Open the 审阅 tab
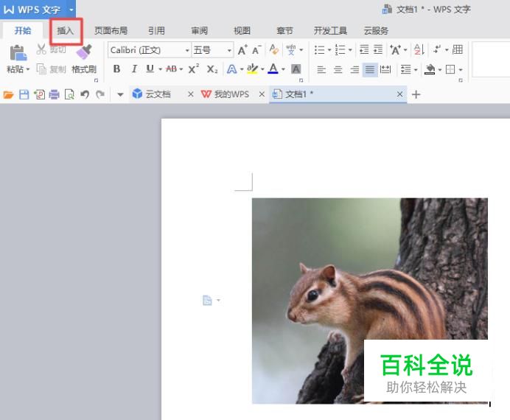This screenshot has width=510, height=420. 200,31
